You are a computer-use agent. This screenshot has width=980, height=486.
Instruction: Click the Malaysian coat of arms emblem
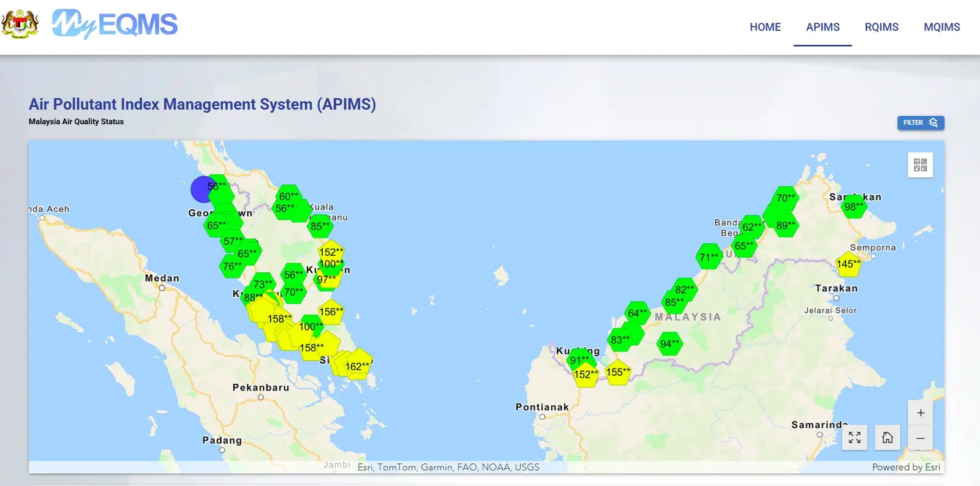coord(20,24)
